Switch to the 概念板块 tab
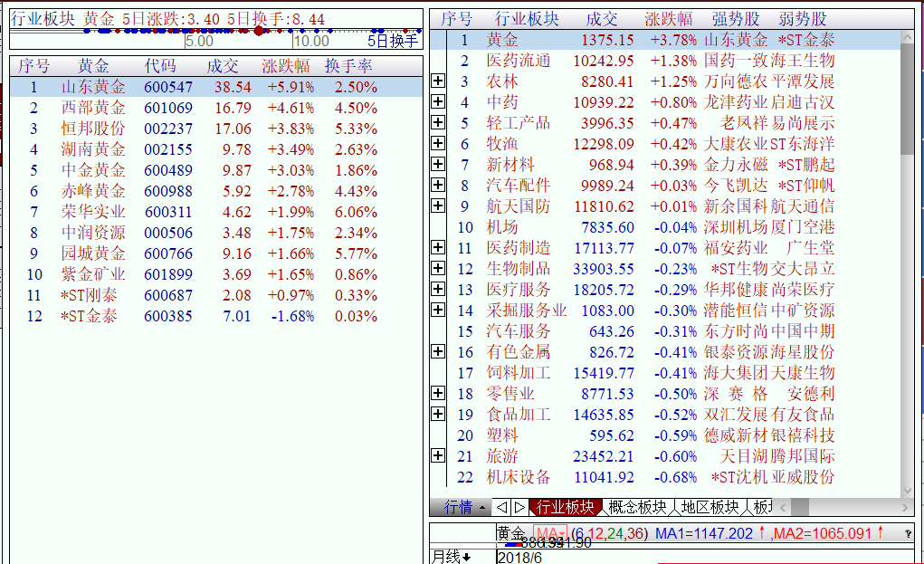Image resolution: width=924 pixels, height=564 pixels. pyautogui.click(x=637, y=507)
